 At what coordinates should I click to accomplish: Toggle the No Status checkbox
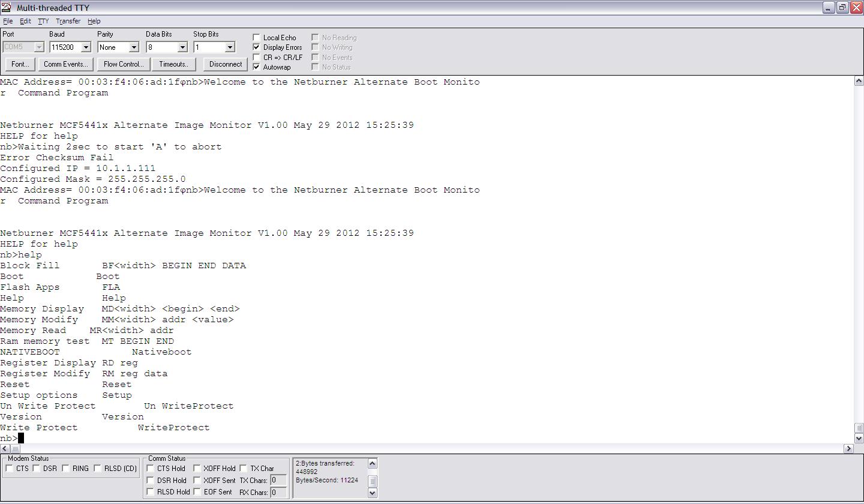click(315, 67)
